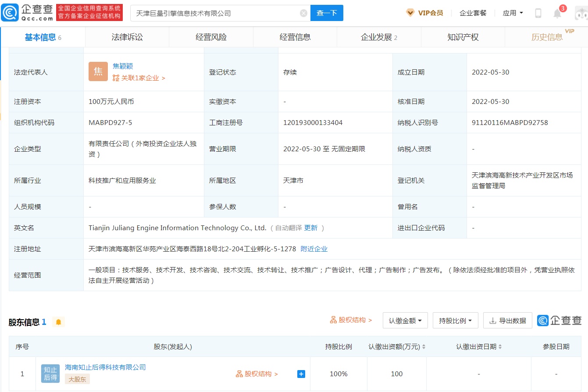Open 企业套餐 link in header
Screen dimensions: 588x392
[x=473, y=13]
